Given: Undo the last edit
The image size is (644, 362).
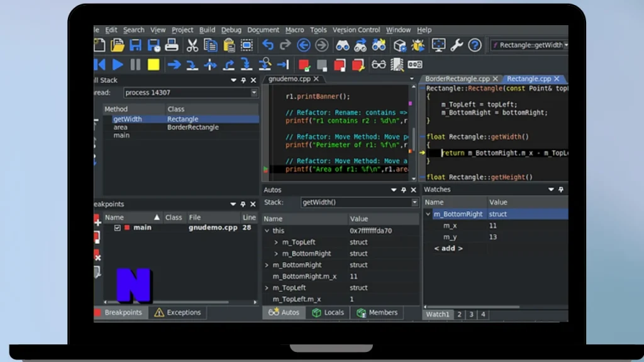Looking at the screenshot, I should tap(268, 45).
